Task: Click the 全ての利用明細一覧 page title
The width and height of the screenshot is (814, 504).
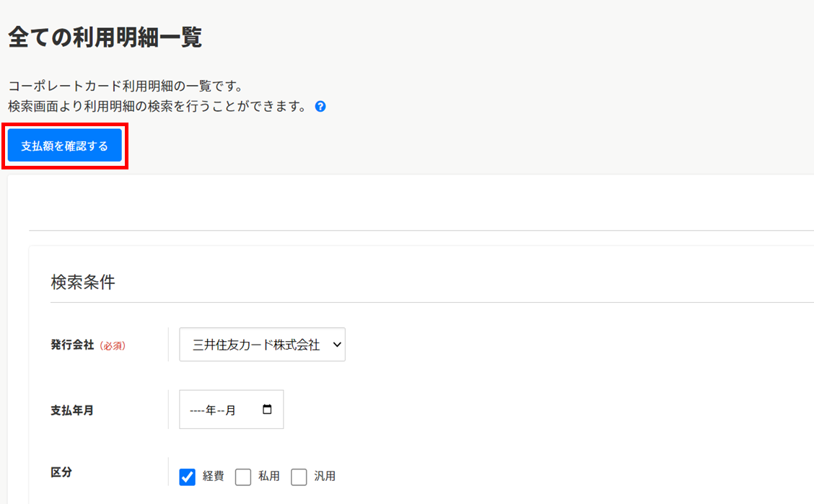Action: (x=105, y=37)
